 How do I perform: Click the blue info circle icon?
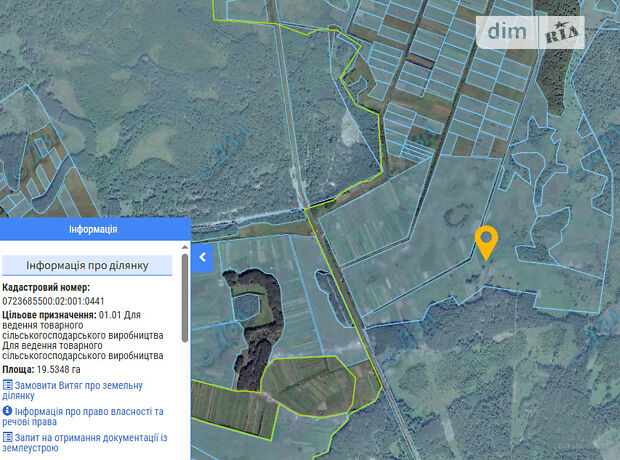8,411
